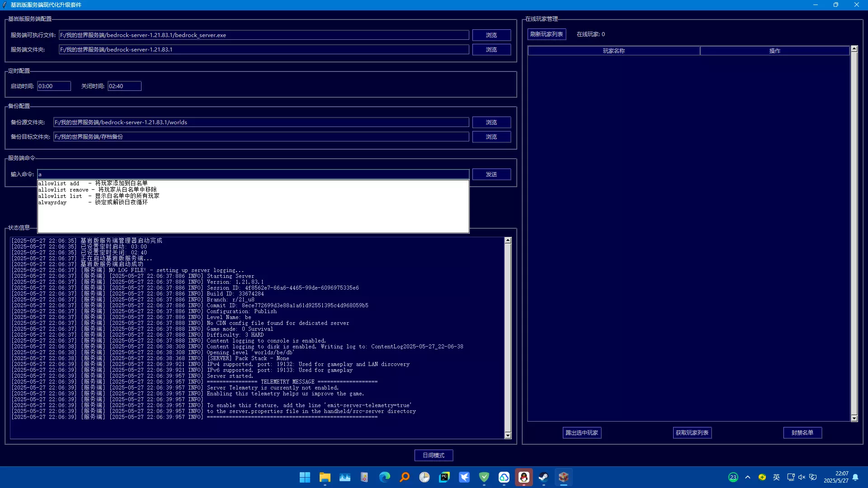The image size is (868, 488).
Task: Select 'allowlist list' autocomplete suggestion
Action: [x=253, y=196]
